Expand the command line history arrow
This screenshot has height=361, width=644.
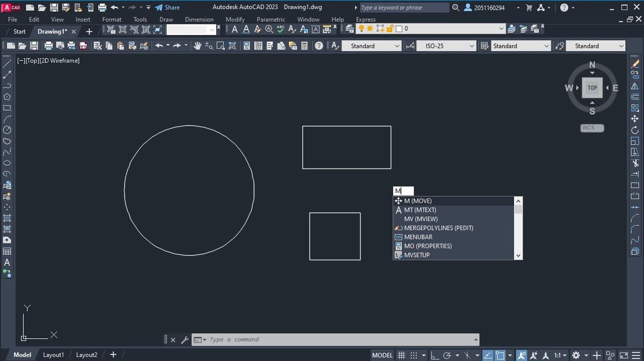475,340
